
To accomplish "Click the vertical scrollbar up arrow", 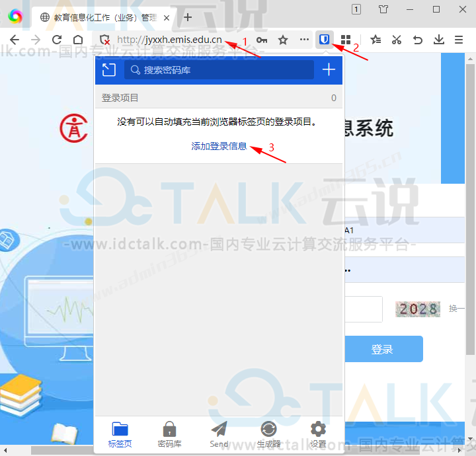I will (x=470, y=59).
